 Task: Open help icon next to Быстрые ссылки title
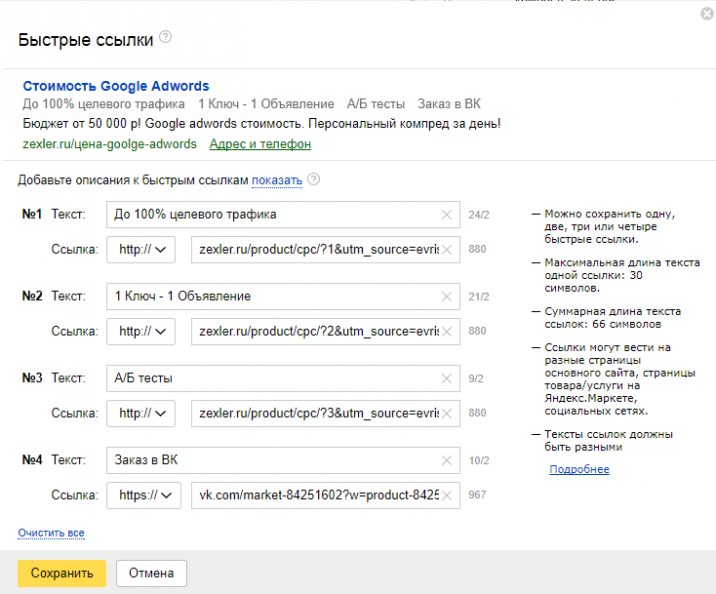tap(165, 37)
